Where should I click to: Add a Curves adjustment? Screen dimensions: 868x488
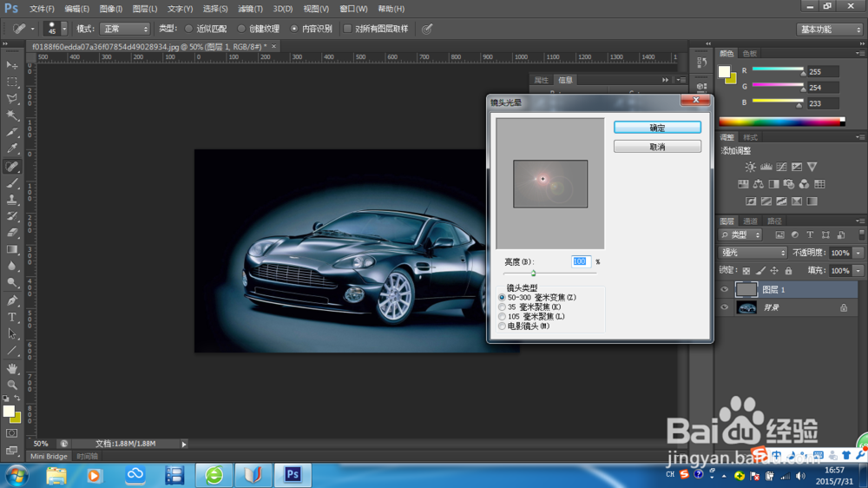tap(781, 167)
